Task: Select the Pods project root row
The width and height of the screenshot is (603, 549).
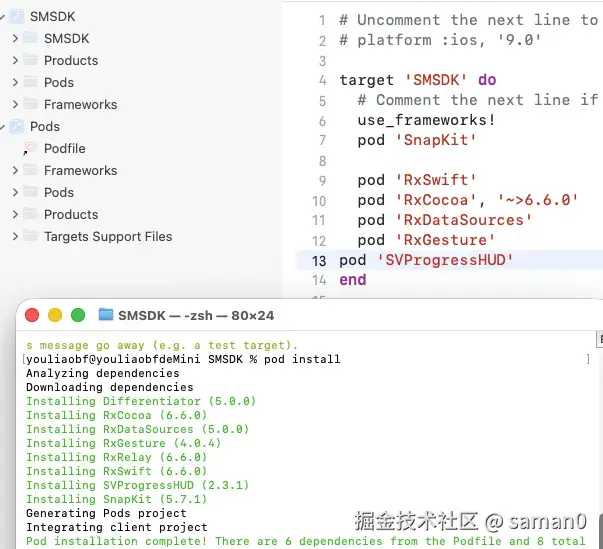Action: [x=45, y=126]
